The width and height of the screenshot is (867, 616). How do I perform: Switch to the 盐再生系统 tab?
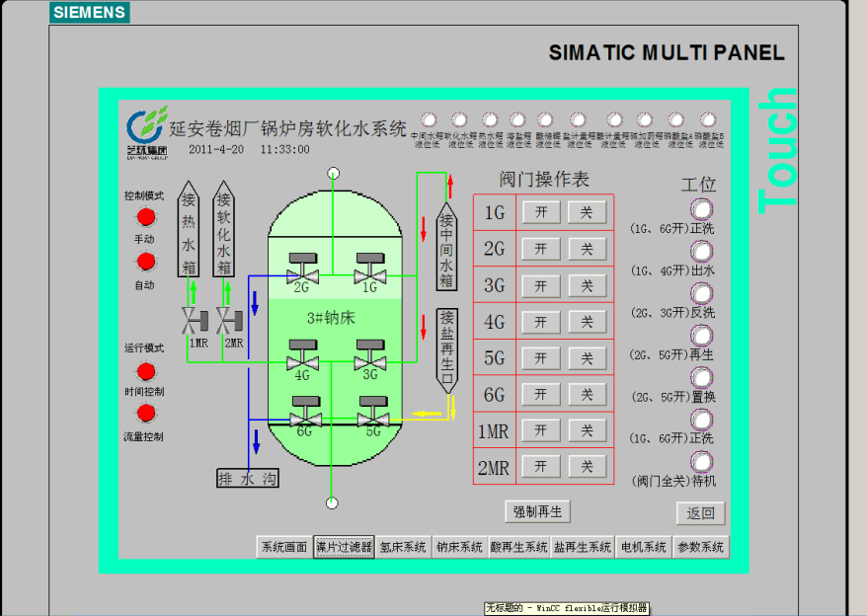point(583,547)
